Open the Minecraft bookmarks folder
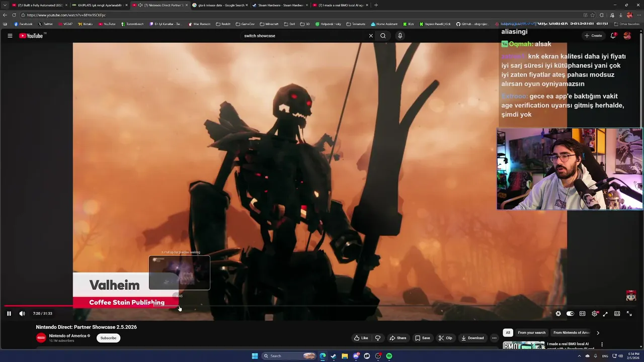The width and height of the screenshot is (644, 362). point(269,24)
